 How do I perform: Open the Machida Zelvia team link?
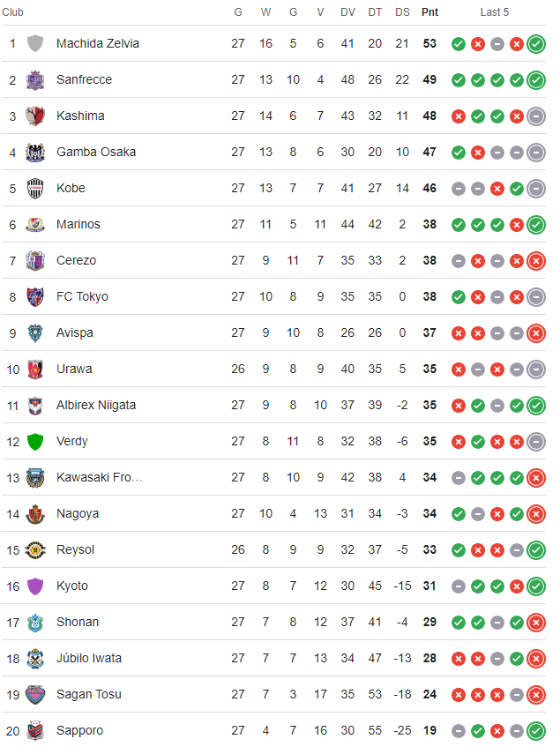point(97,43)
